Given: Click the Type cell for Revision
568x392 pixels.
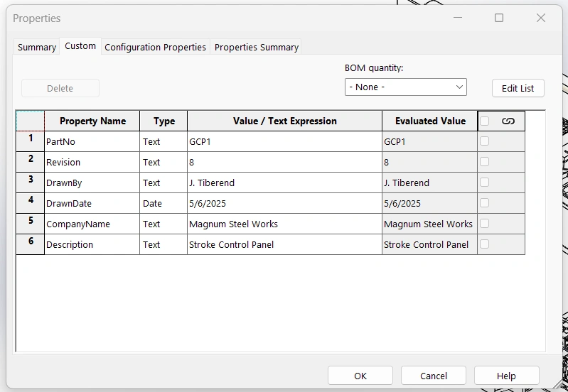Looking at the screenshot, I should pos(163,162).
